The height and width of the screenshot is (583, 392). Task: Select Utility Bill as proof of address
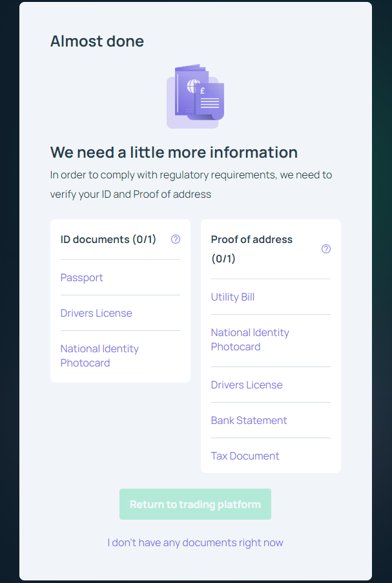click(x=232, y=297)
